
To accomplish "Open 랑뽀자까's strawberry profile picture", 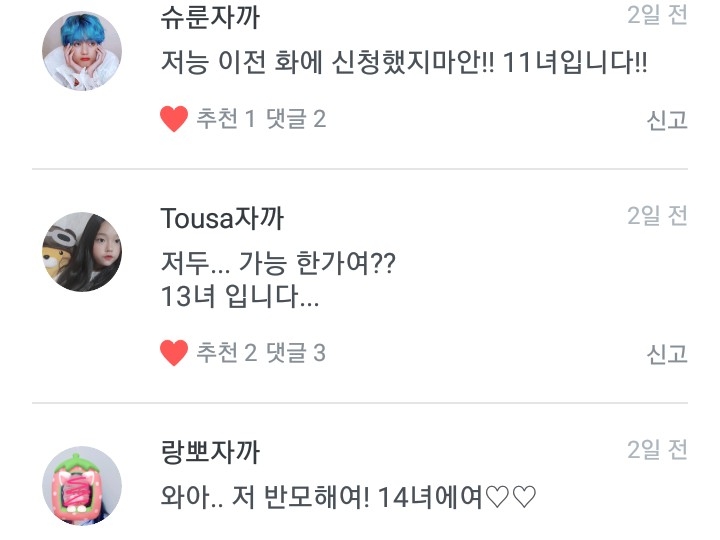I will click(x=82, y=487).
